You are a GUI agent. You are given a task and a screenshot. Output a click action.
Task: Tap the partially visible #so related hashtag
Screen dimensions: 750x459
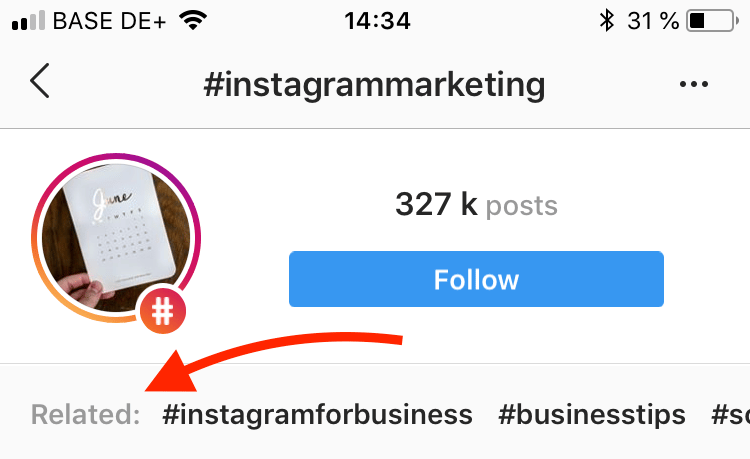[x=730, y=415]
